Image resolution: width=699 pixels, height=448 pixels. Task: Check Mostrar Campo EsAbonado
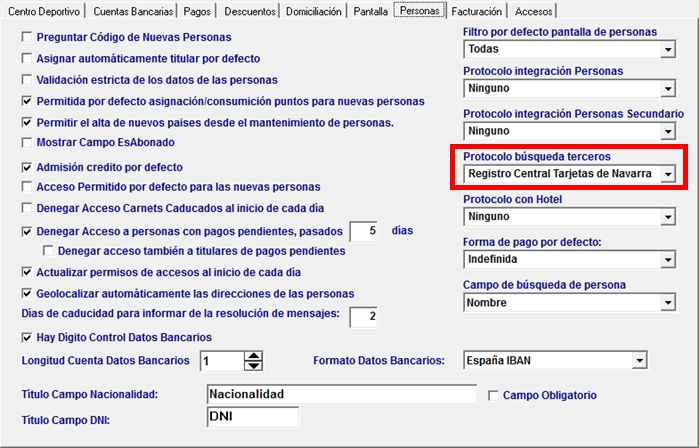pos(27,142)
